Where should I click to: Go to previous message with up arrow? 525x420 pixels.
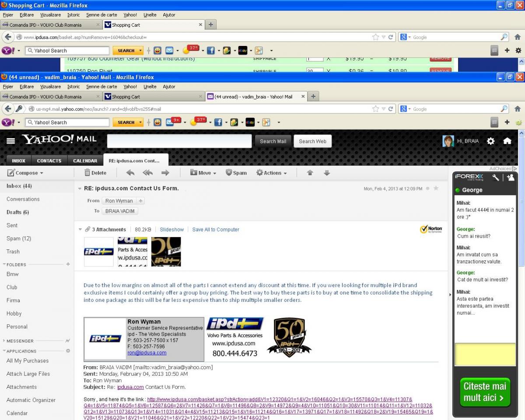click(310, 173)
